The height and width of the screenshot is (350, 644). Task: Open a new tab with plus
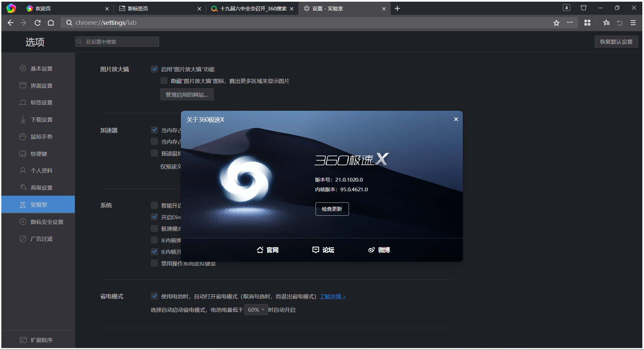[x=397, y=8]
